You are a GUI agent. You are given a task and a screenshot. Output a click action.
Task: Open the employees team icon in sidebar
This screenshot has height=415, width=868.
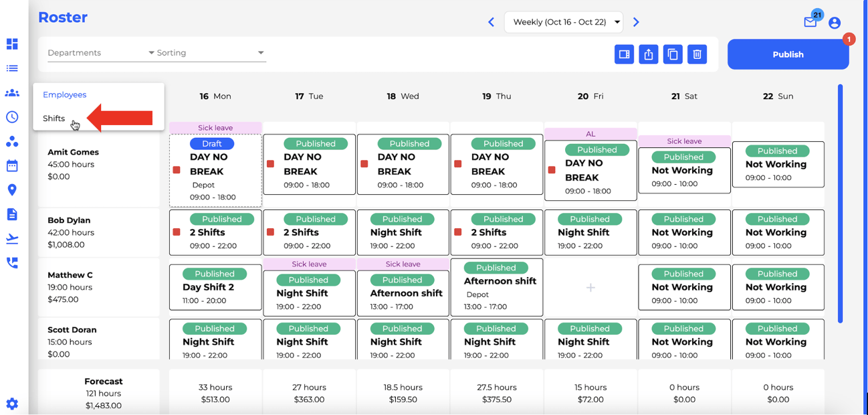tap(11, 93)
